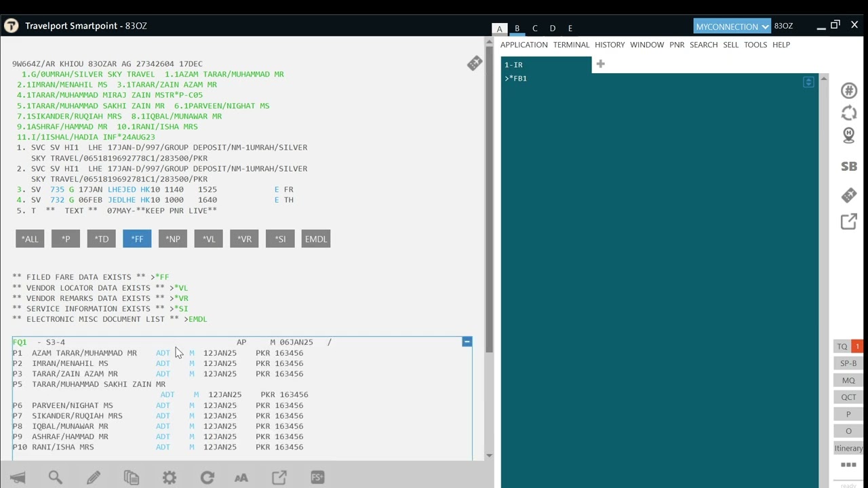The width and height of the screenshot is (868, 488).
Task: Open the TOOLS menu
Action: (755, 45)
